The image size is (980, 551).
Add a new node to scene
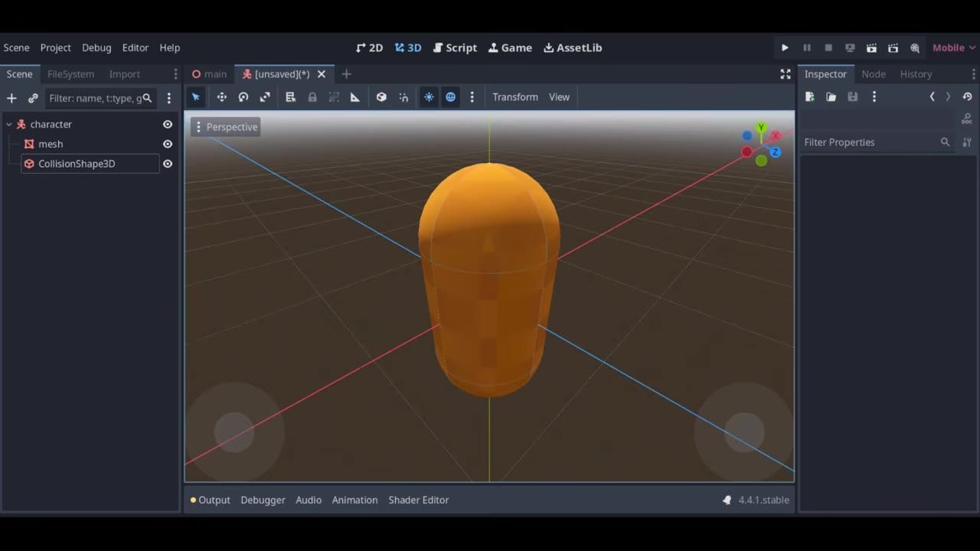point(11,98)
